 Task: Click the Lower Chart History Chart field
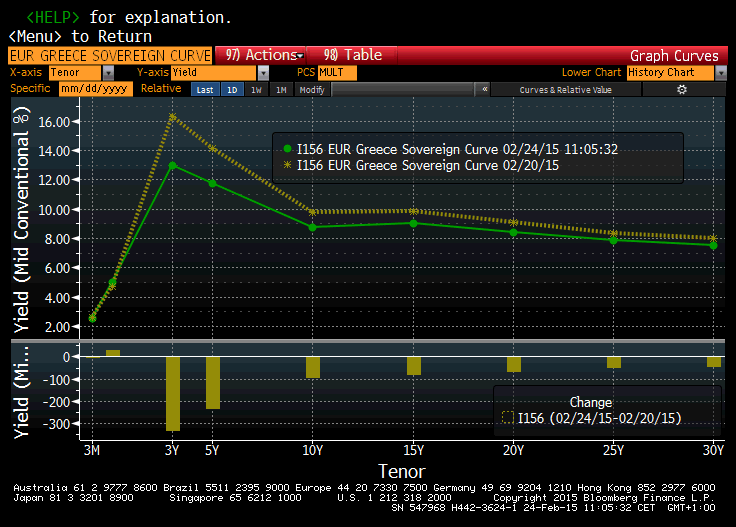670,73
